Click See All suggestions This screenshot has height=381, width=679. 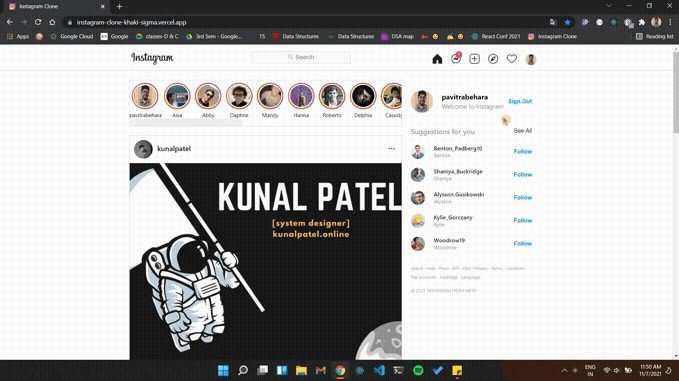coord(523,131)
